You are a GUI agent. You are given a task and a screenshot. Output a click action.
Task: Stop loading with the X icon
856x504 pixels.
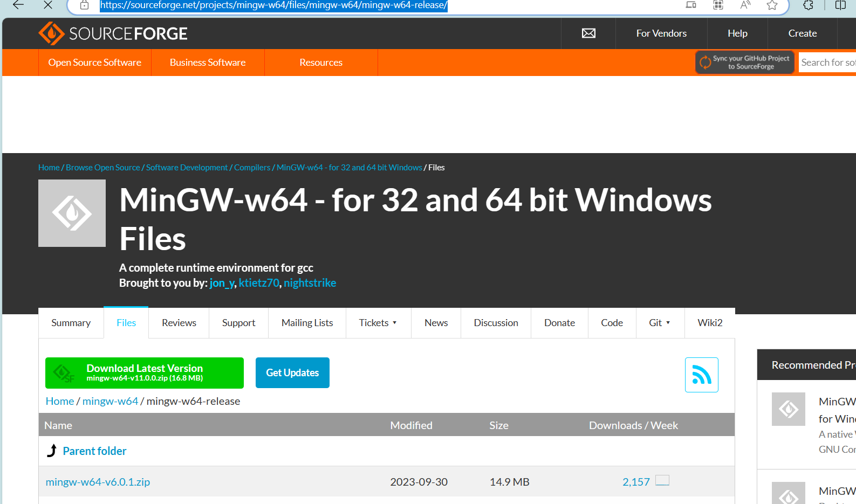point(48,5)
